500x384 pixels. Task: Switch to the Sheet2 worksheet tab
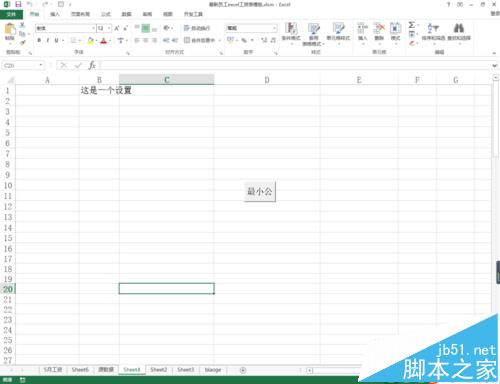click(x=159, y=370)
